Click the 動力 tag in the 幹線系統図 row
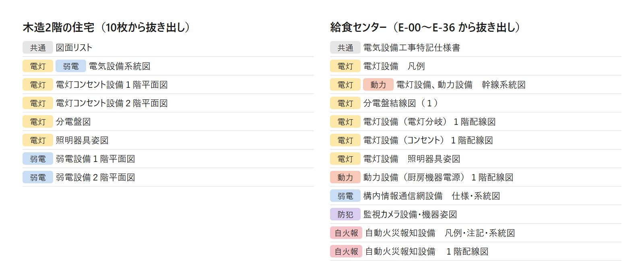This screenshot has height=280, width=644. pos(378,85)
